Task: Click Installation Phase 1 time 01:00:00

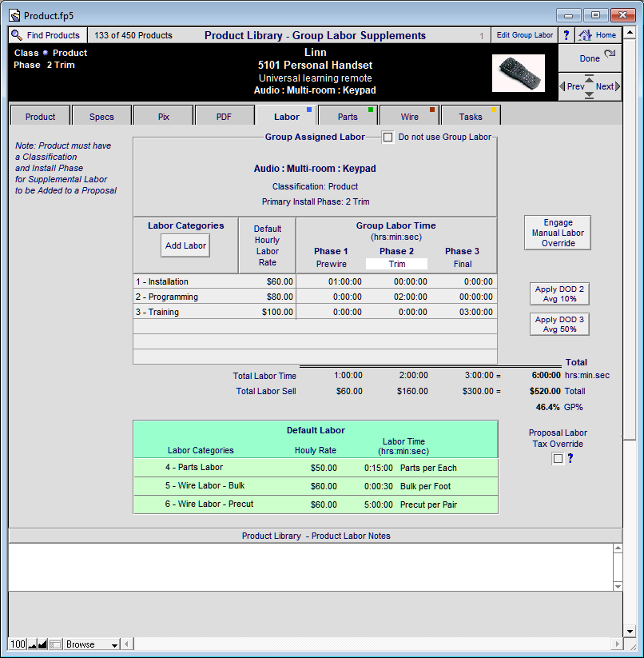Action: pos(344,281)
